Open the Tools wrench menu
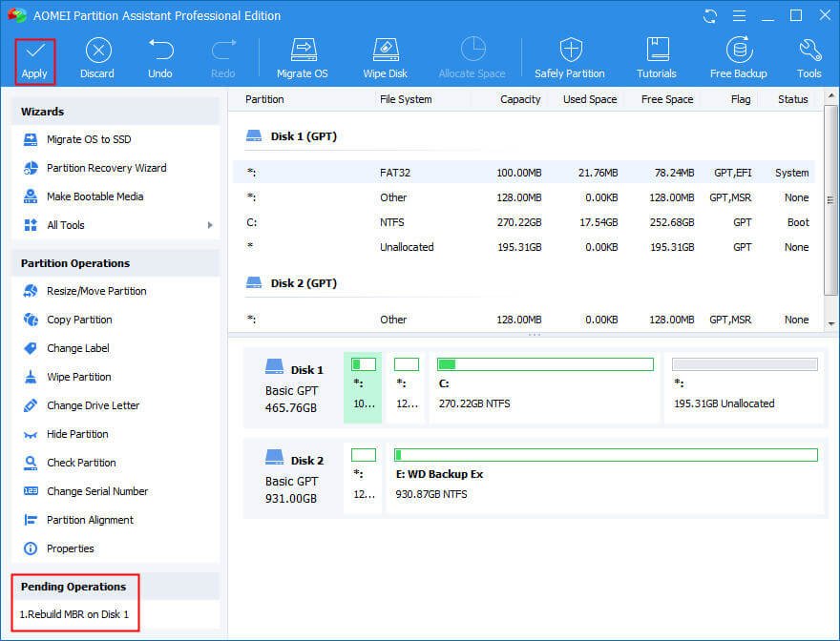 click(x=809, y=59)
